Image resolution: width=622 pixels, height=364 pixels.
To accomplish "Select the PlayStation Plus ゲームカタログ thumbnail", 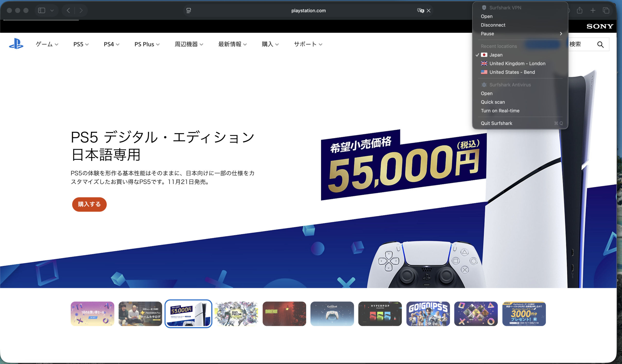I will (x=140, y=314).
